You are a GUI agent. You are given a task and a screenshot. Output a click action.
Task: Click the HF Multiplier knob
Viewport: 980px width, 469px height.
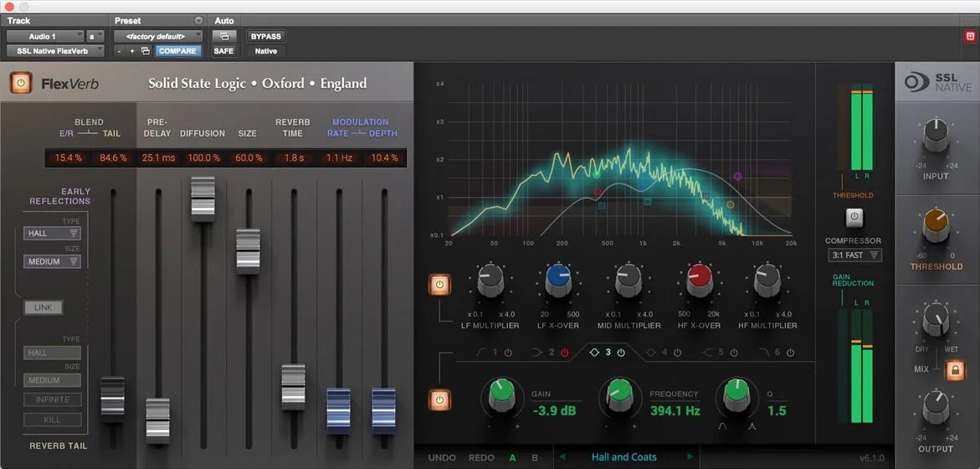tap(767, 280)
